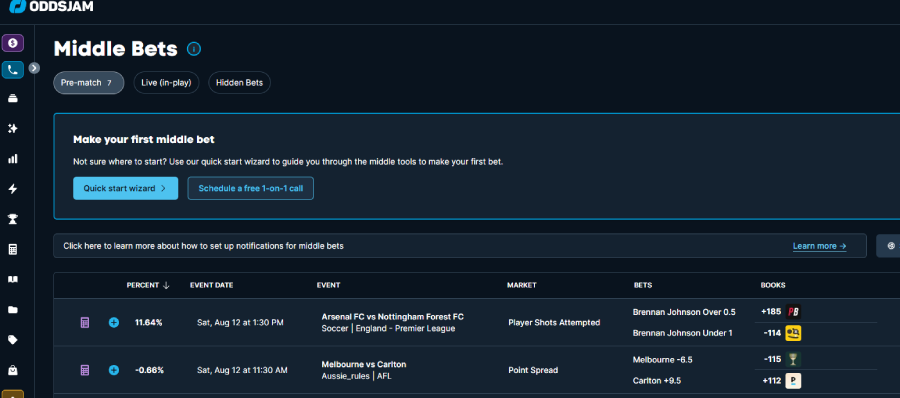Select Brennan Johnson Over 0.5 bet
Screen dimensions: 900x398
(684, 312)
